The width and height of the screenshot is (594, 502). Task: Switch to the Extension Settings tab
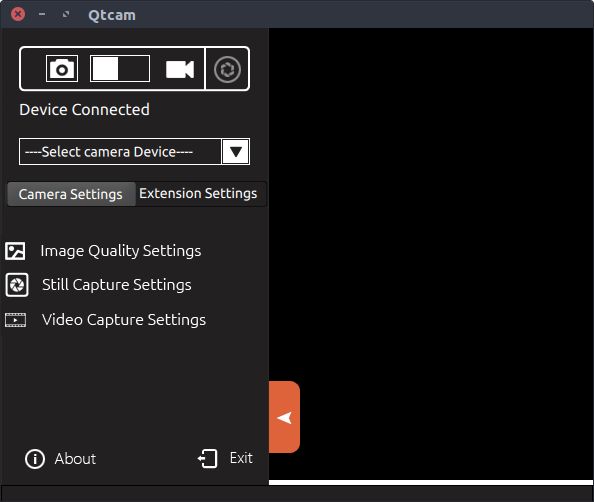[x=198, y=194]
